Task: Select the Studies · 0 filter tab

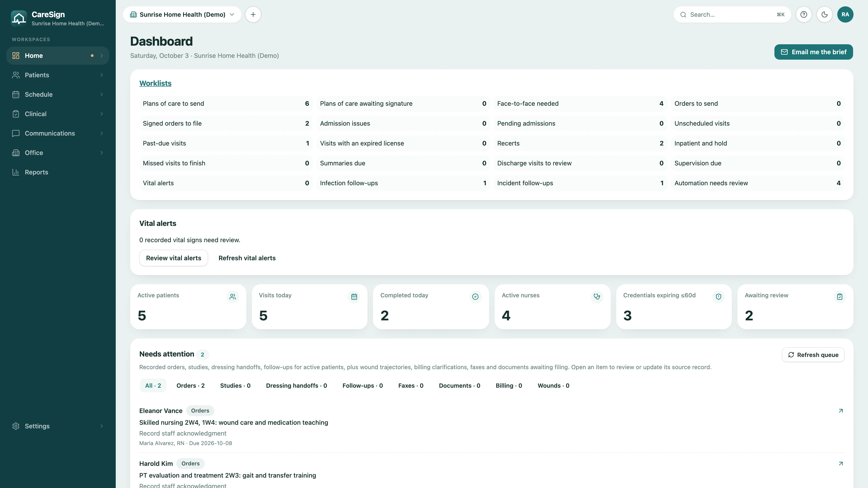Action: point(235,386)
